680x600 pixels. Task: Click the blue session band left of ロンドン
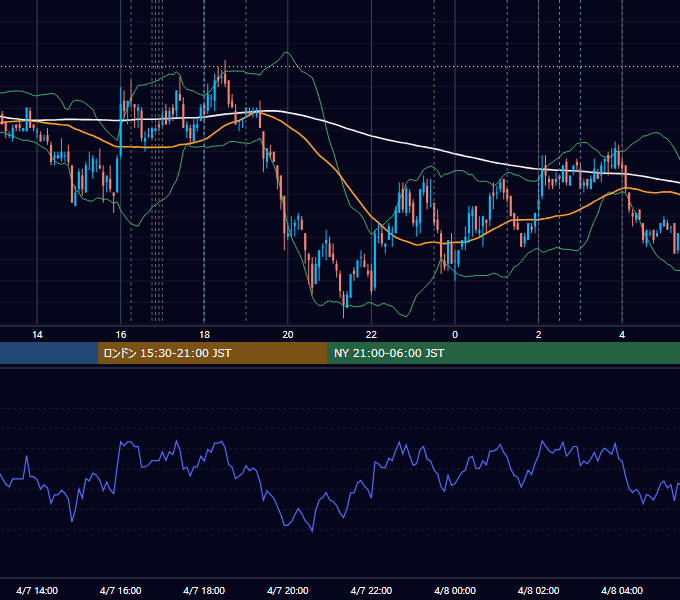(x=49, y=353)
